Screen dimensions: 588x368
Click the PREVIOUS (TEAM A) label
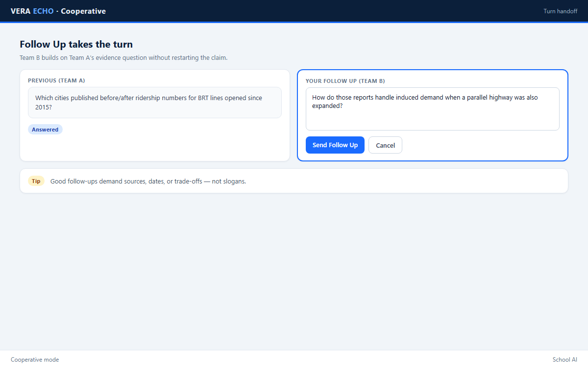(56, 80)
